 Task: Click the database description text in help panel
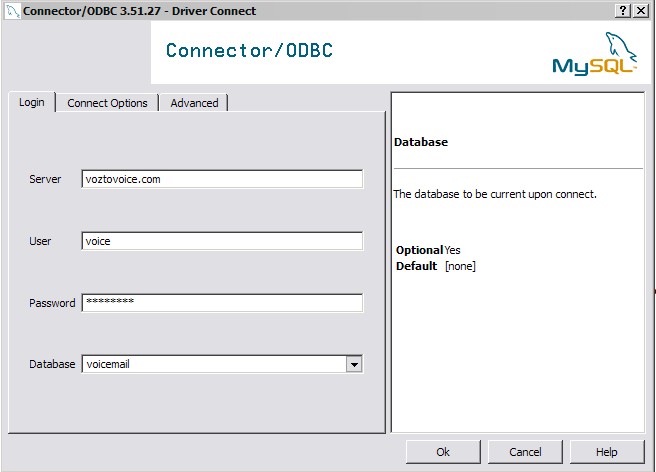pos(495,194)
